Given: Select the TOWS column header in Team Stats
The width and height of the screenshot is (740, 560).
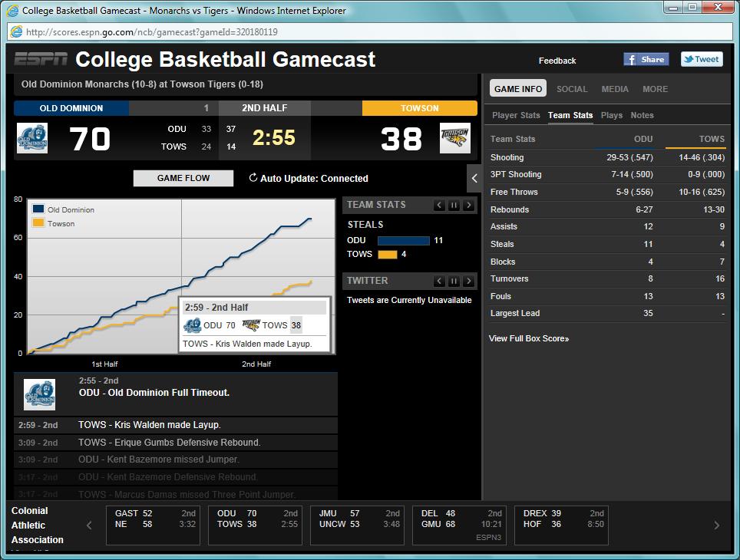Looking at the screenshot, I should pos(712,139).
